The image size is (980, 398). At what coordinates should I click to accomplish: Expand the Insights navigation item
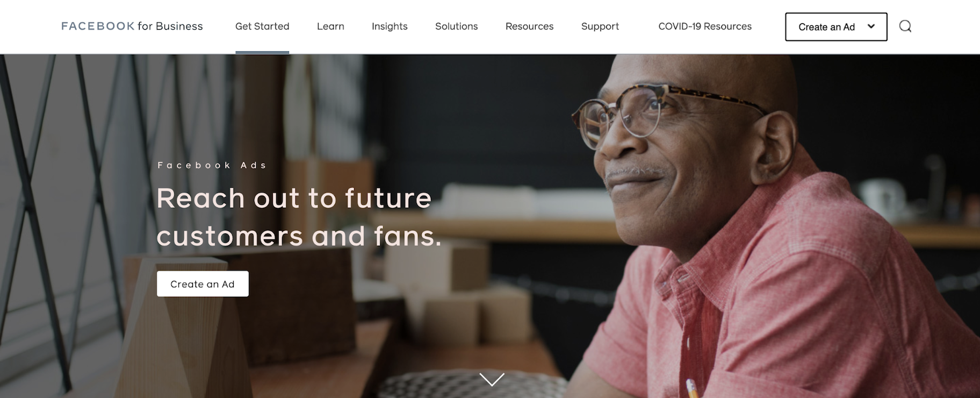[390, 26]
